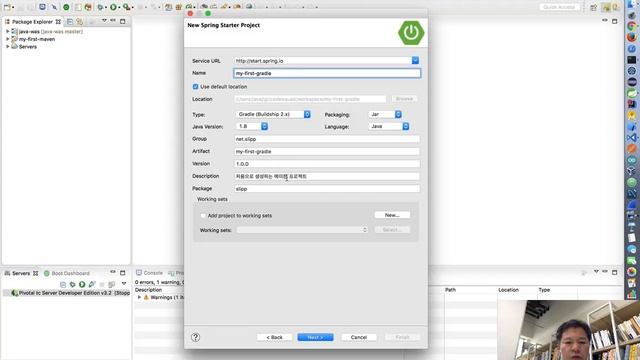This screenshot has height=360, width=640.
Task: Switch to the Boot Dashboard tab
Action: pos(67,273)
